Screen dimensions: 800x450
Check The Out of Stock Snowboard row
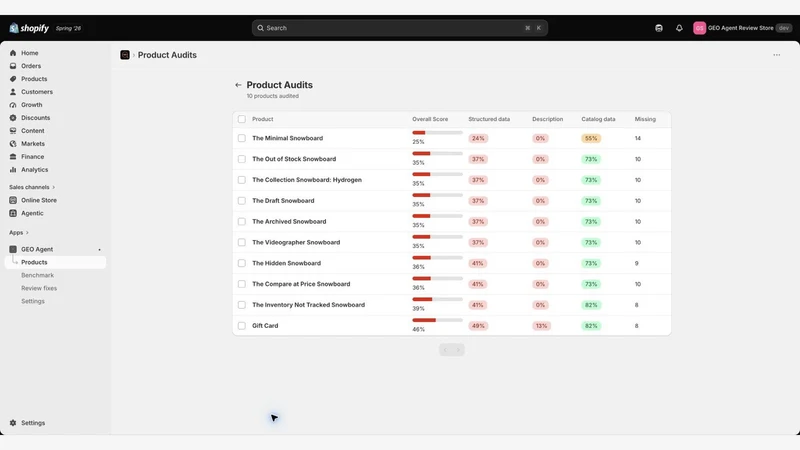point(242,159)
